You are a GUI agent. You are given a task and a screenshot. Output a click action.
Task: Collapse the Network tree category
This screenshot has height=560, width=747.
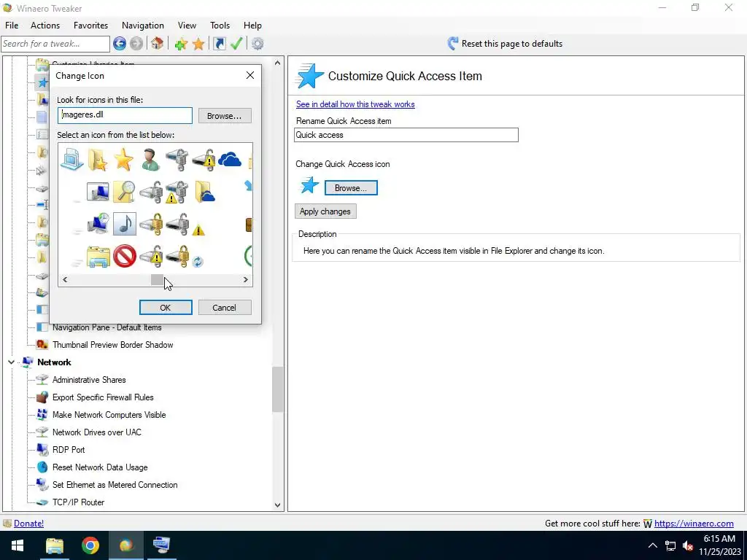pyautogui.click(x=12, y=362)
